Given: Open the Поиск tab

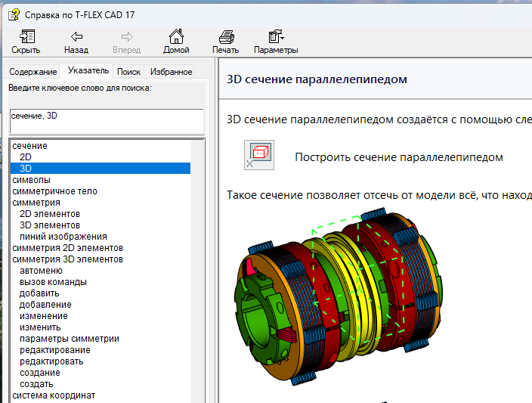Looking at the screenshot, I should [128, 72].
